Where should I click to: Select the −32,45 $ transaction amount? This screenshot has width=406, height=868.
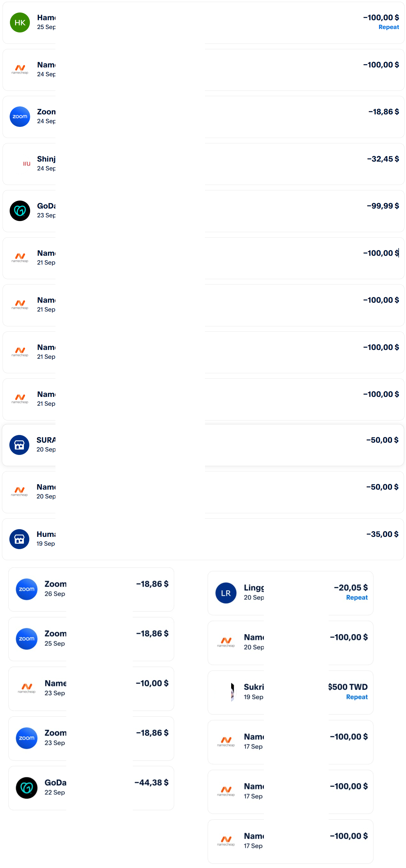[383, 159]
